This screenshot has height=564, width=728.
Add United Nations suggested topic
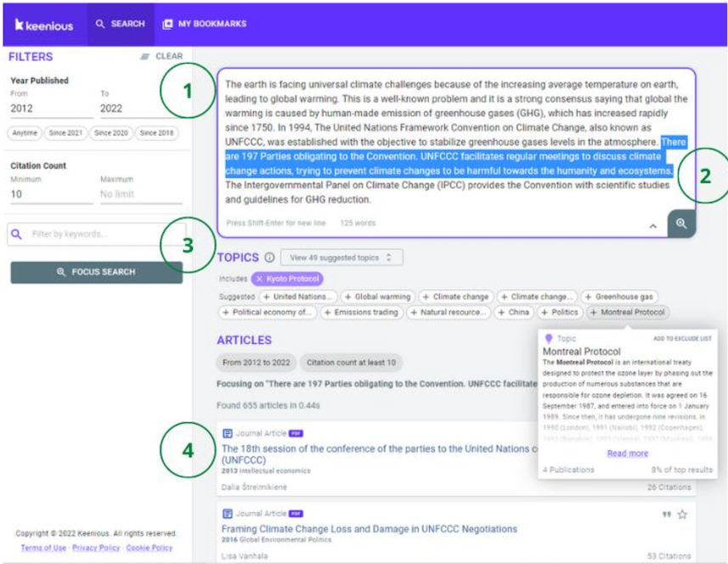click(298, 296)
